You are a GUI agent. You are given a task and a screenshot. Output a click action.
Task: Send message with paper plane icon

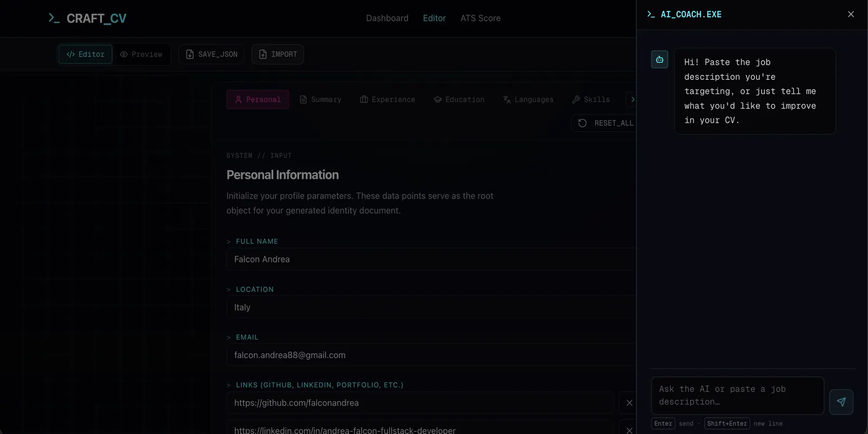pyautogui.click(x=841, y=402)
